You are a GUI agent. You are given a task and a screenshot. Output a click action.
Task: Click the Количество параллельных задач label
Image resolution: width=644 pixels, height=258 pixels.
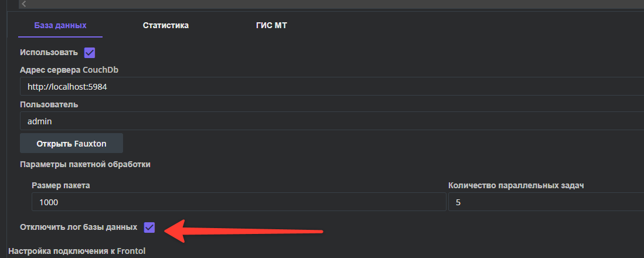[x=516, y=185]
